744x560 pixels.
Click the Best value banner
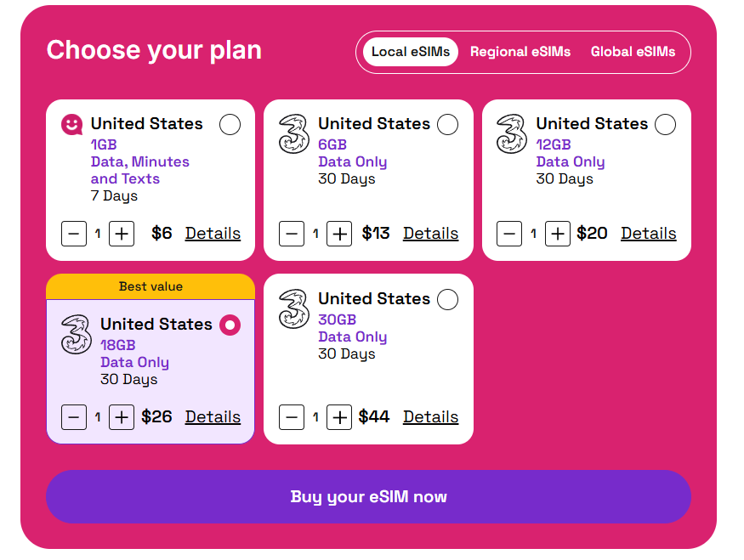tap(151, 286)
